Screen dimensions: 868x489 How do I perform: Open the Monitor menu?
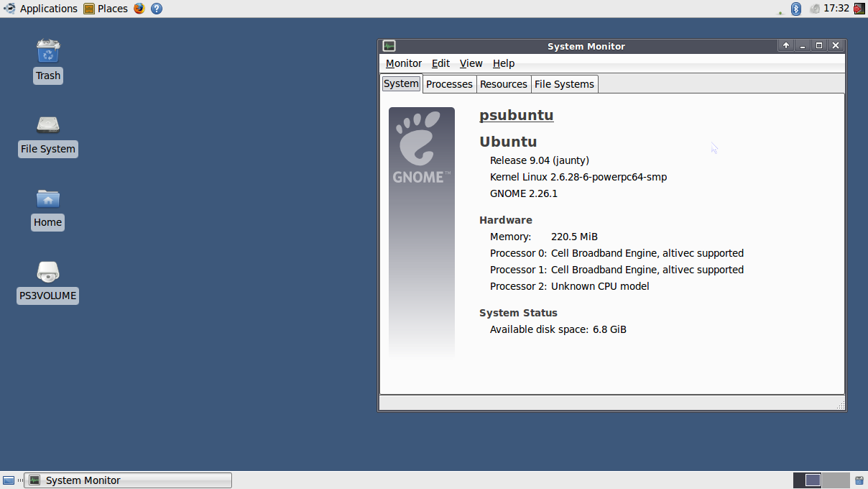[404, 63]
